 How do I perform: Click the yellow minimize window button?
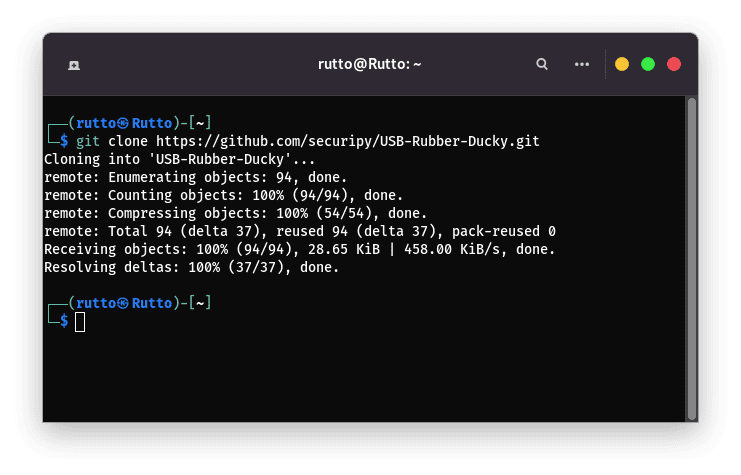[x=622, y=64]
